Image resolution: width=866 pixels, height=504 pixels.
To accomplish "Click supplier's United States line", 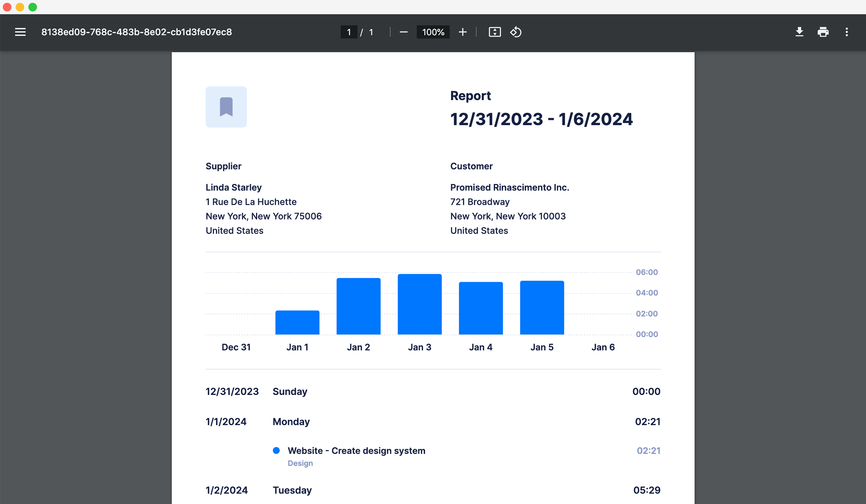I will pyautogui.click(x=234, y=231).
